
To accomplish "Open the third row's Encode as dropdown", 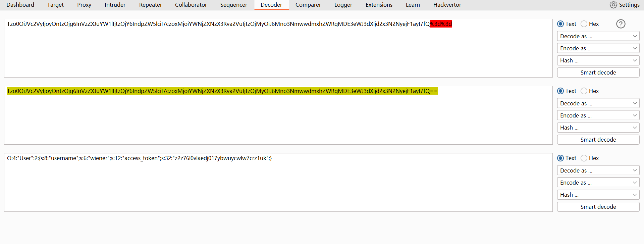I will 598,183.
